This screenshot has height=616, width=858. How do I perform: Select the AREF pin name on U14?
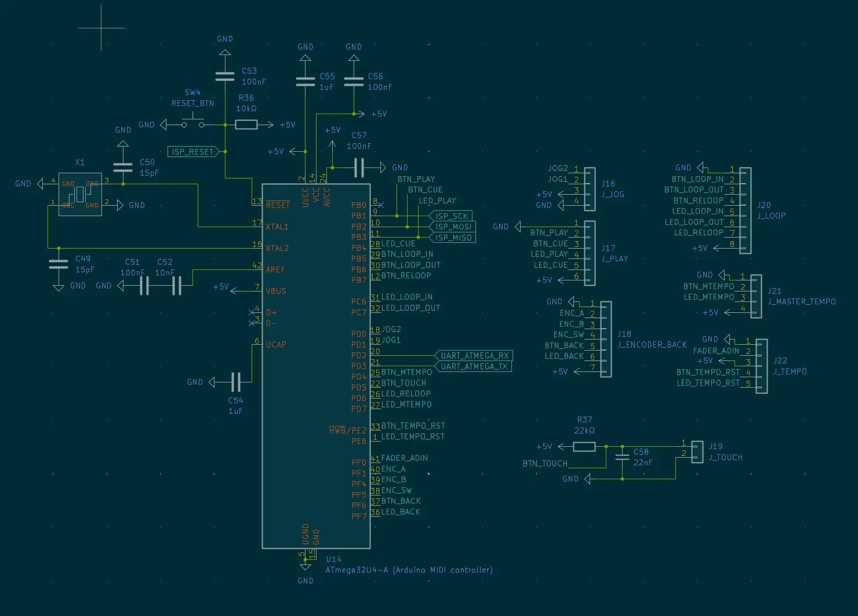pyautogui.click(x=275, y=269)
